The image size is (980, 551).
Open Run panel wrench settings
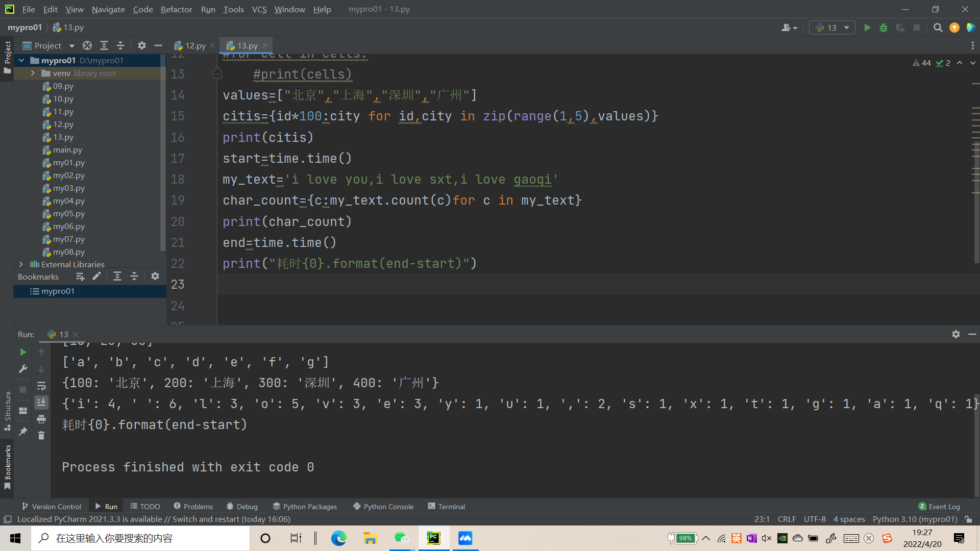tap(23, 368)
